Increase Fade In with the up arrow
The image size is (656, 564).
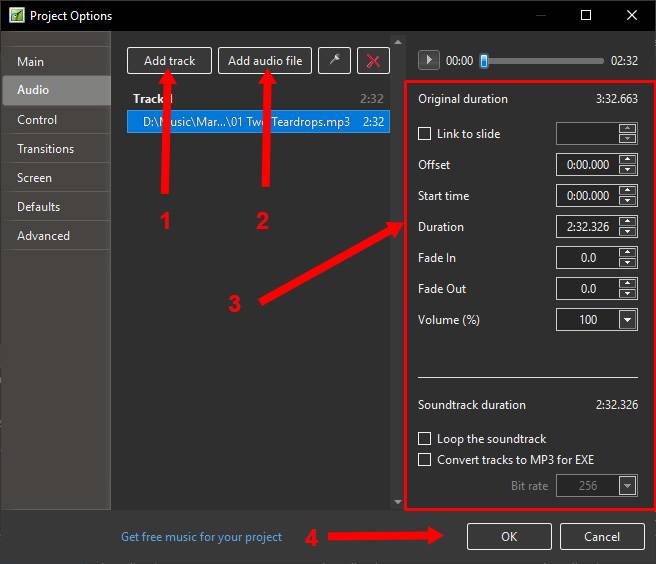pyautogui.click(x=628, y=252)
